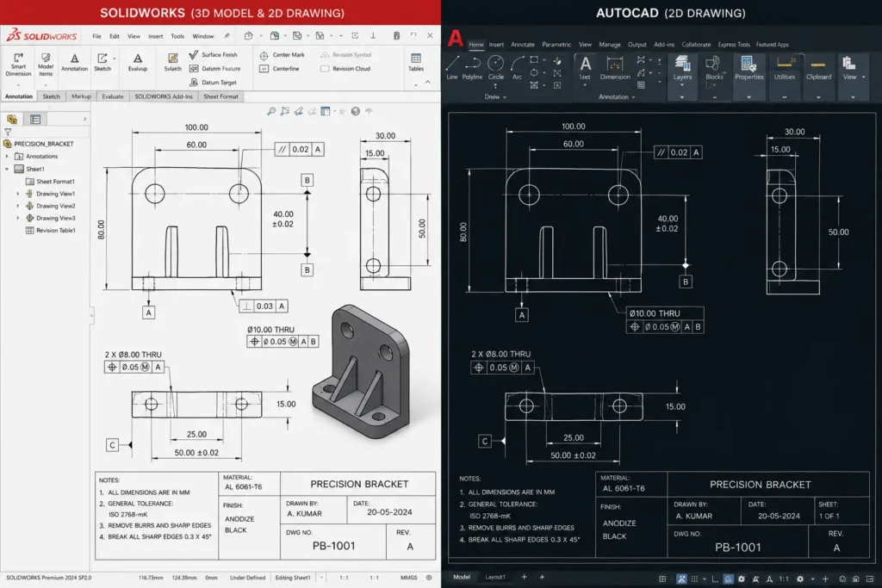This screenshot has width=882, height=588.
Task: Click the SolidWorks tree filter icon
Action: tap(8, 132)
